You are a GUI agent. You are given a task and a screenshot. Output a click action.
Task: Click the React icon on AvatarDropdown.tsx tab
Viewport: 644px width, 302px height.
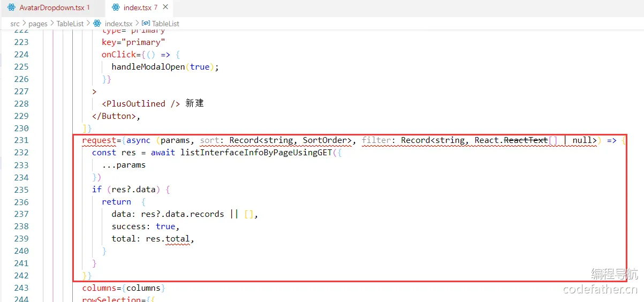coord(11,8)
